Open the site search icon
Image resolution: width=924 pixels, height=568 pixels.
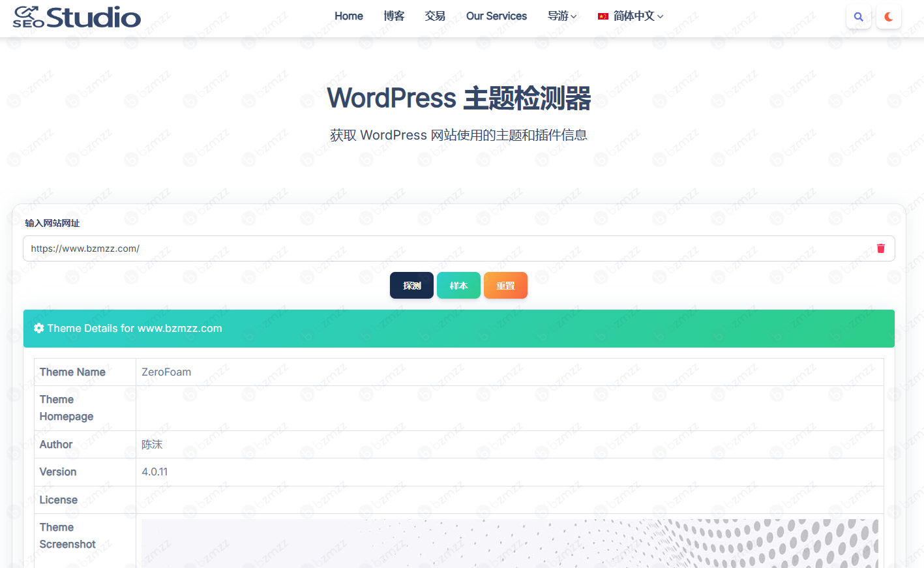[x=859, y=17]
